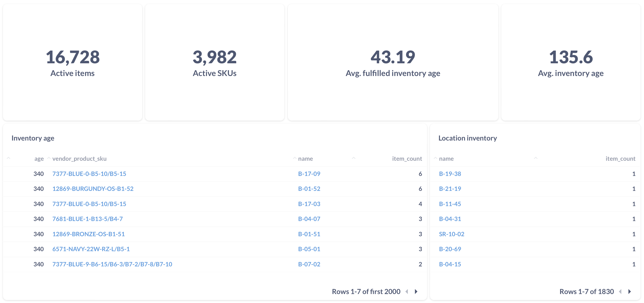The image size is (644, 303).
Task: Open SKU 12869-BURGUNDY-OS-B1-52 link
Action: pos(93,189)
